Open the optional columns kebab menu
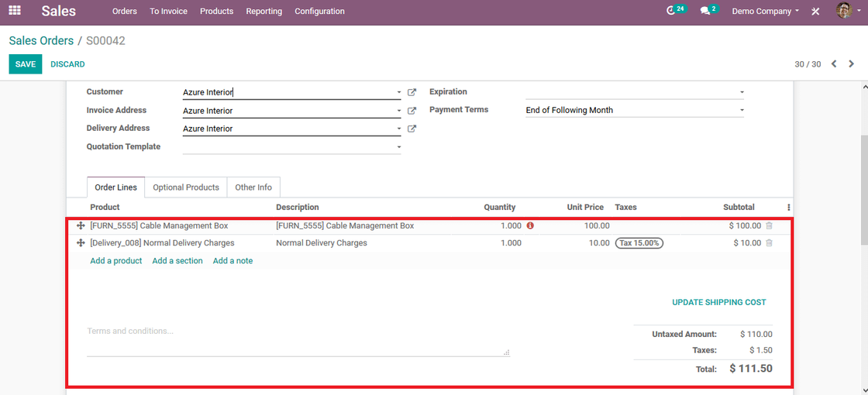 [x=789, y=208]
